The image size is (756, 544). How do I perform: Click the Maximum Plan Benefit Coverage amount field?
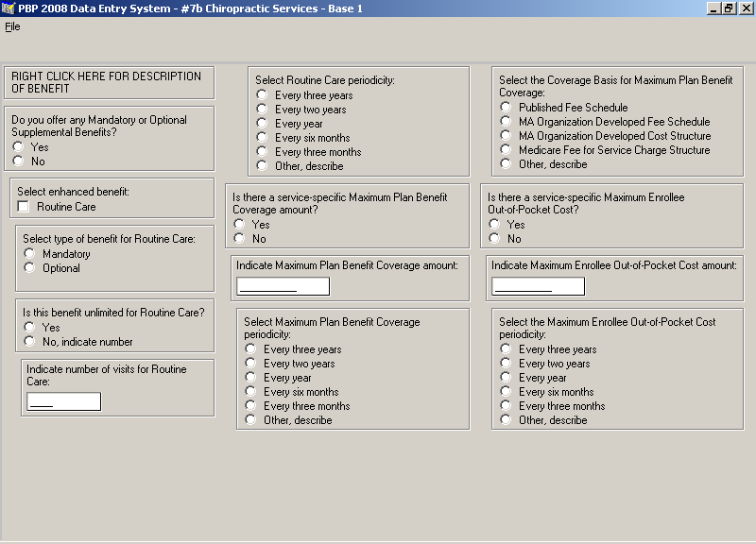[x=283, y=286]
